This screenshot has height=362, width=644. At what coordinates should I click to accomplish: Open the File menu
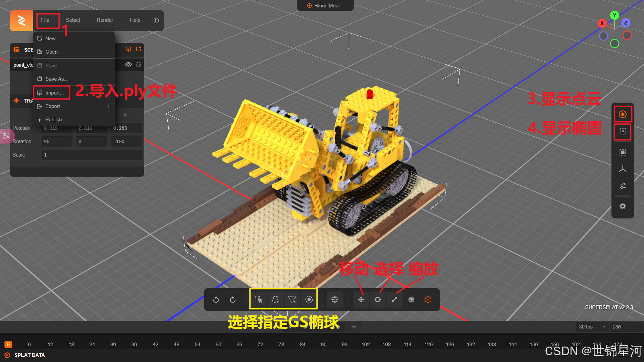tap(45, 20)
